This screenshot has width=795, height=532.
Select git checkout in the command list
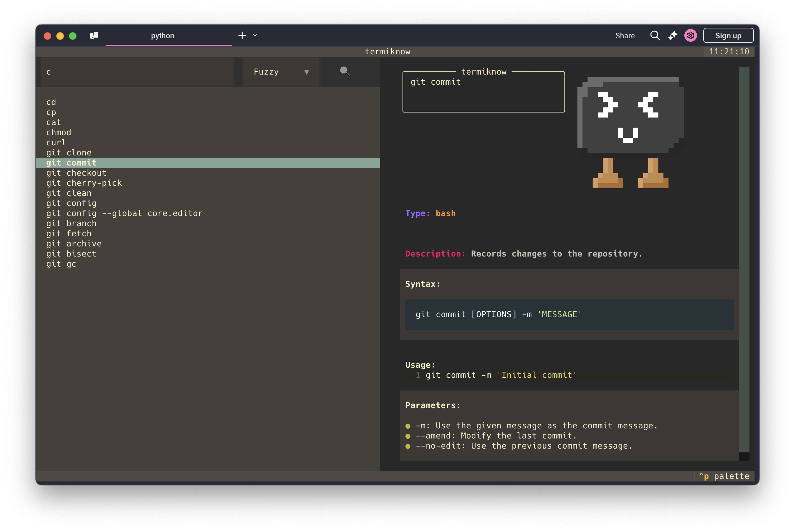click(x=77, y=173)
